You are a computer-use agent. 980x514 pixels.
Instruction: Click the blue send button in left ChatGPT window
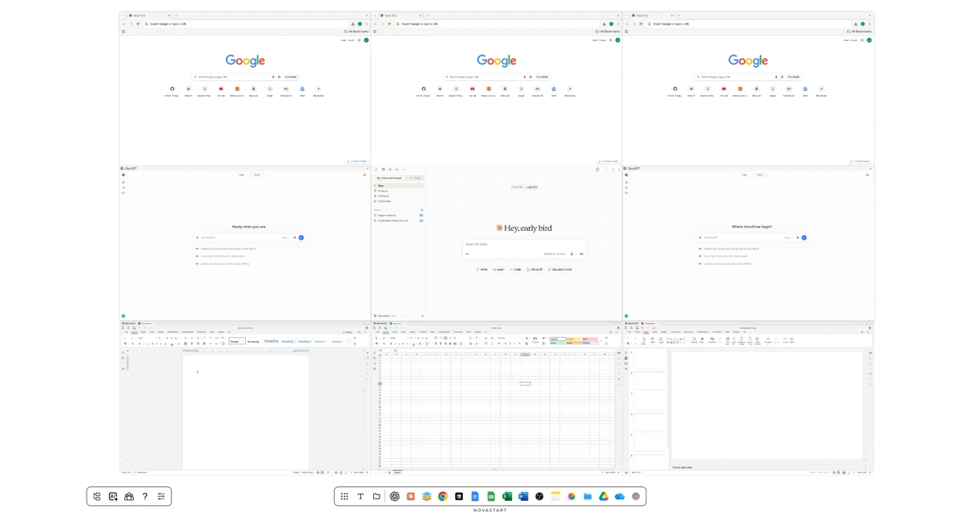click(x=301, y=237)
